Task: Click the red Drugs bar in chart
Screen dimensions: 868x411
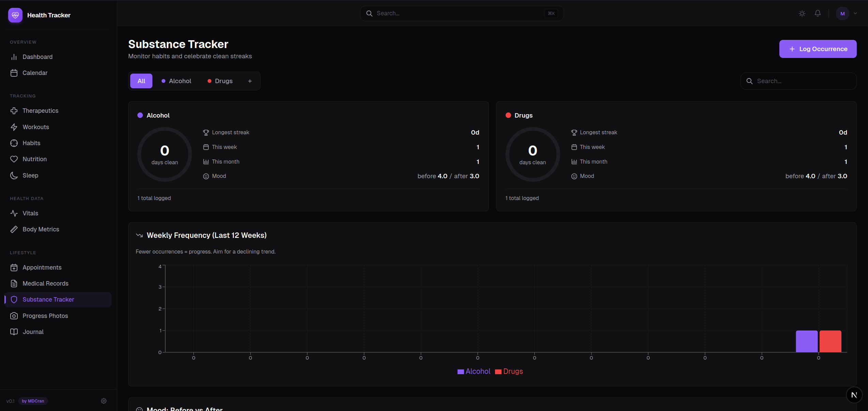Action: [x=830, y=341]
